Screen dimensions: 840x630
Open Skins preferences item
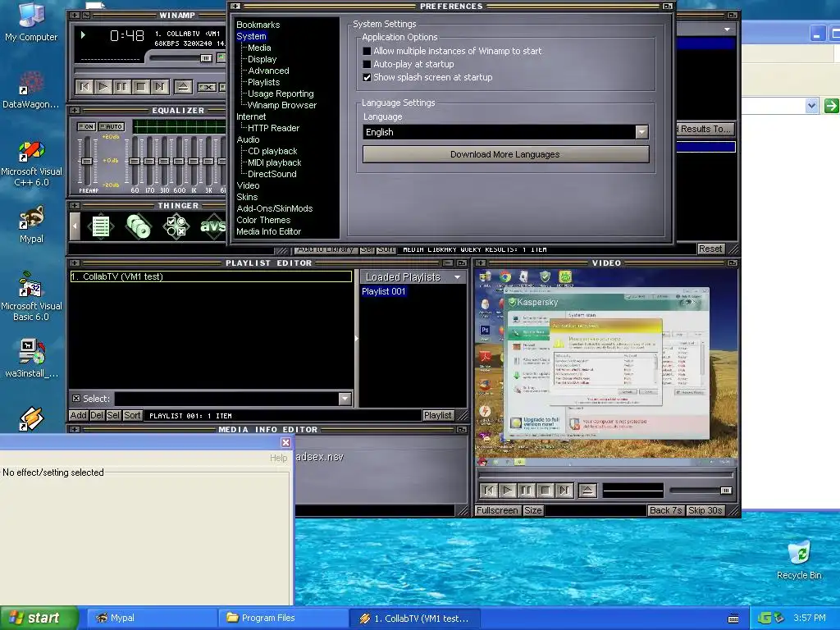247,197
